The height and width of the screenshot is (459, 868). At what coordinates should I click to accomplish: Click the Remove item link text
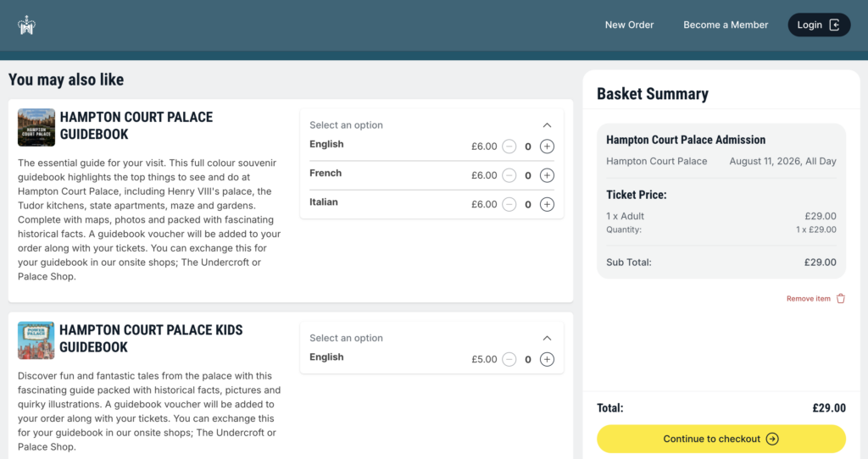808,299
